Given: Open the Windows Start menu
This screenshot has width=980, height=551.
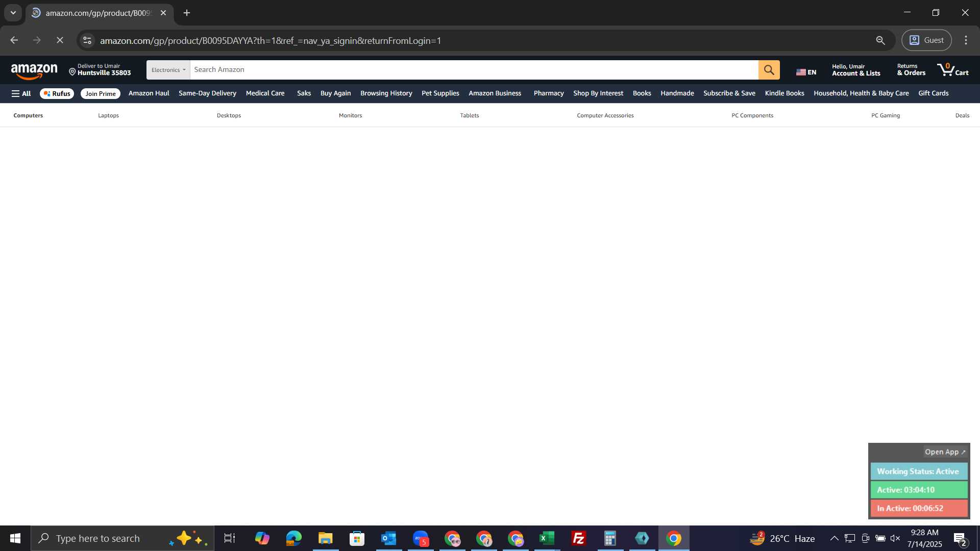Looking at the screenshot, I should click(x=15, y=538).
